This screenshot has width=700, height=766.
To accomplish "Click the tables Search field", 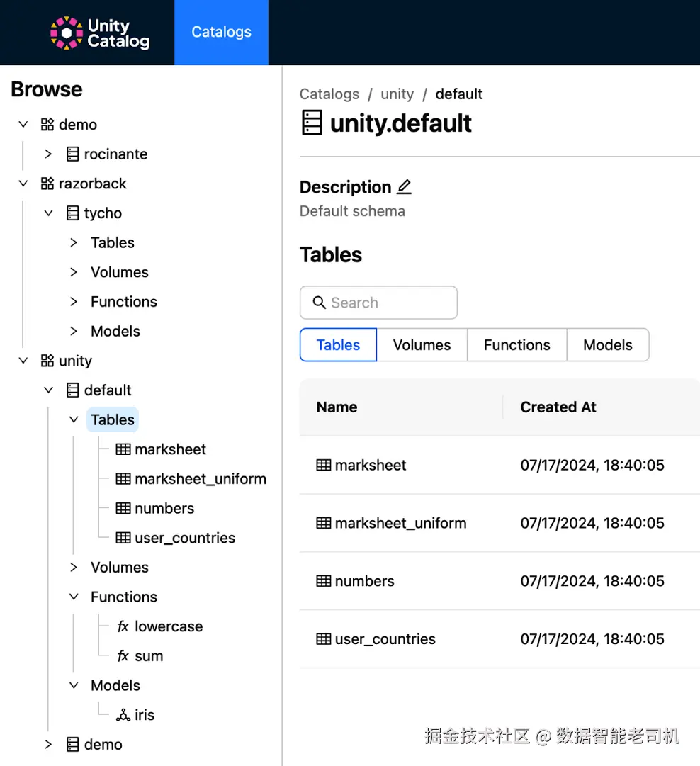I will (378, 303).
